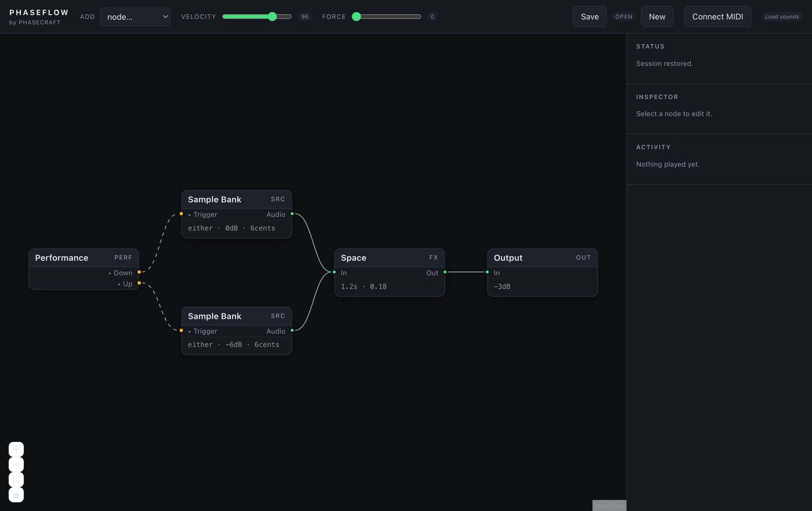Image resolution: width=812 pixels, height=511 pixels.
Task: Click the "1.2s · 0.18" value
Action: 364,286
